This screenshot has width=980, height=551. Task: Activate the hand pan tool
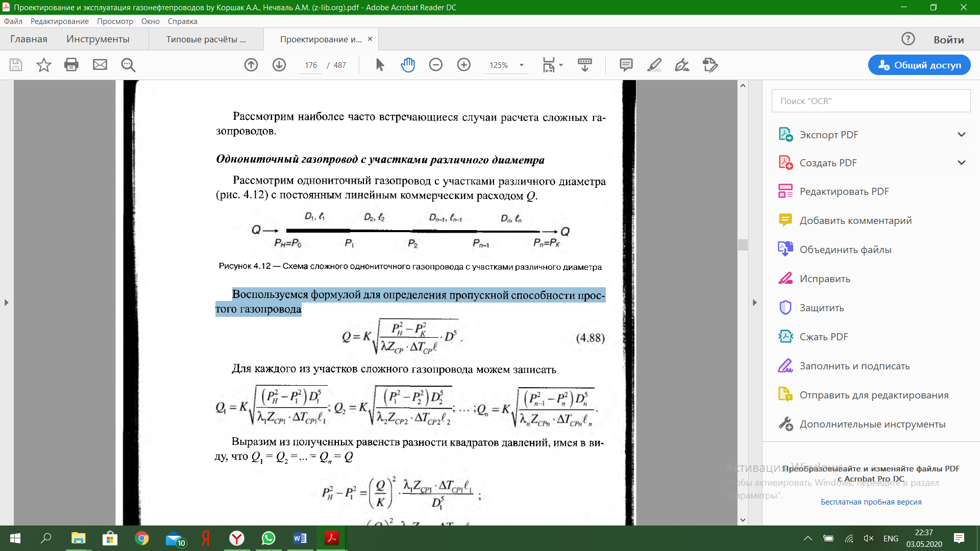pyautogui.click(x=408, y=65)
